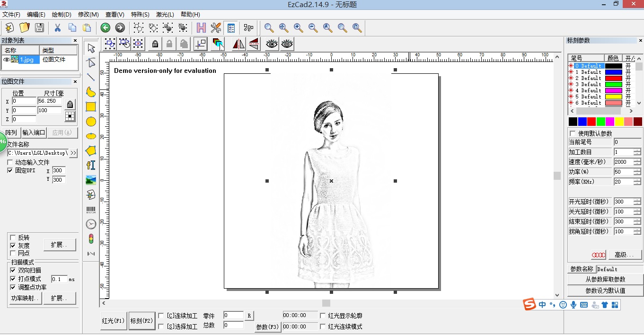Click the text tool icon
644x335 pixels.
pos(91,165)
